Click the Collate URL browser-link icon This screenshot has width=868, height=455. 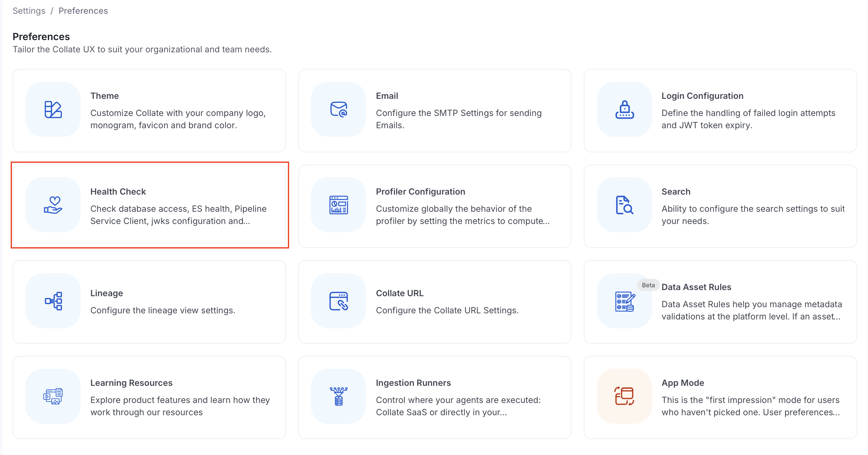click(x=339, y=301)
